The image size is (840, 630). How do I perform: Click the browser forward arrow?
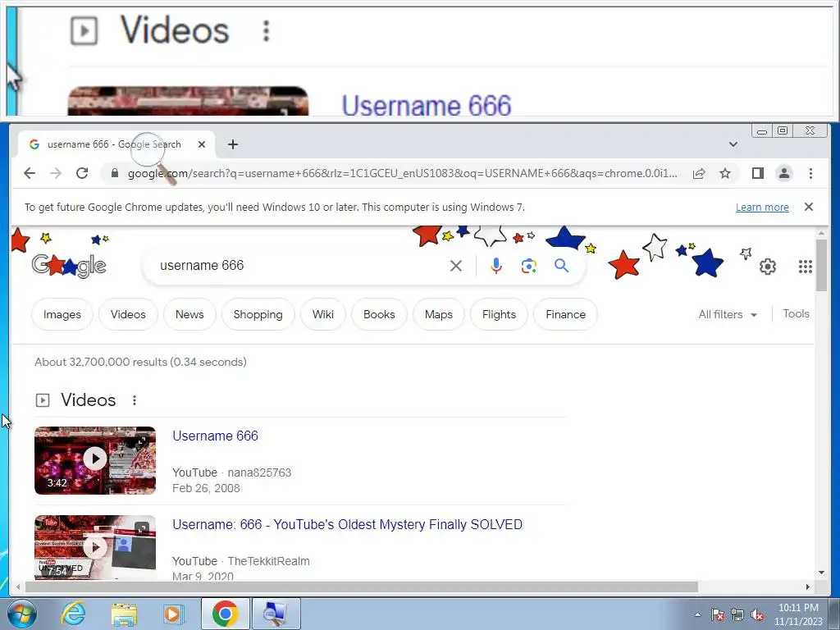point(56,173)
